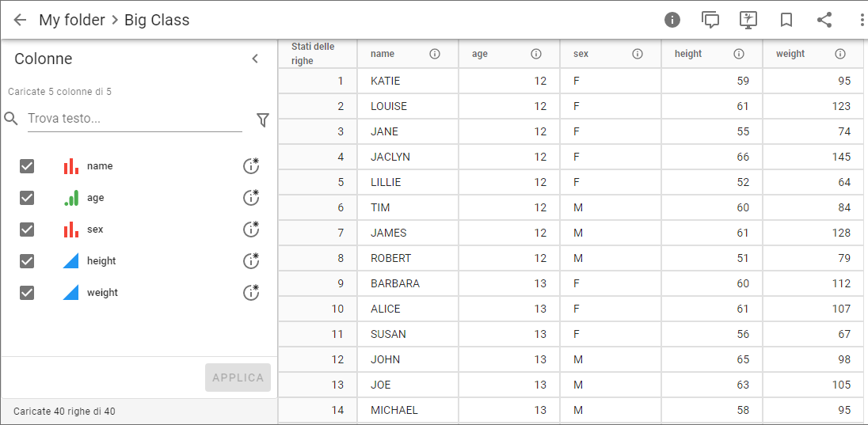Open the filter funnel icon
This screenshot has height=425, width=868.
[263, 120]
